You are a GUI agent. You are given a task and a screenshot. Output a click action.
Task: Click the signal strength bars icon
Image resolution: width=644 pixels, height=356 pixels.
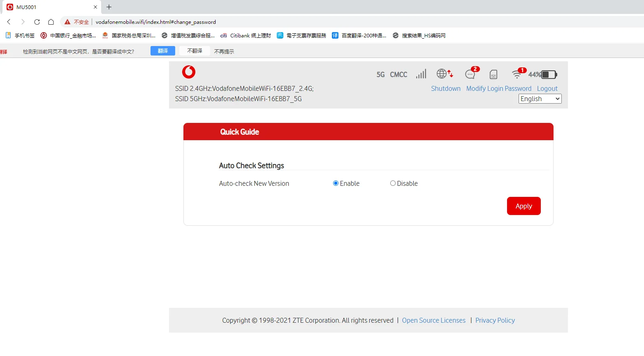click(x=421, y=74)
